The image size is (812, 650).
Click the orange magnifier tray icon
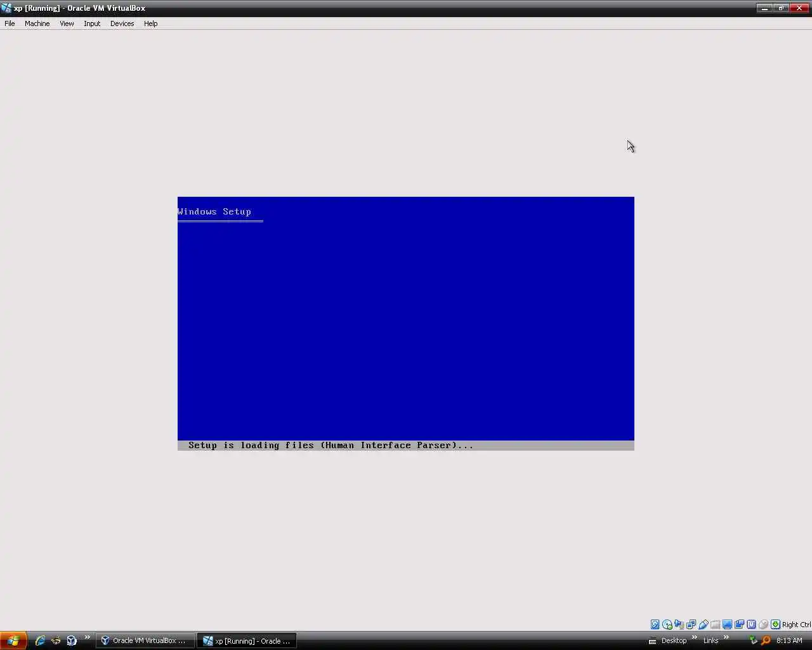click(766, 640)
